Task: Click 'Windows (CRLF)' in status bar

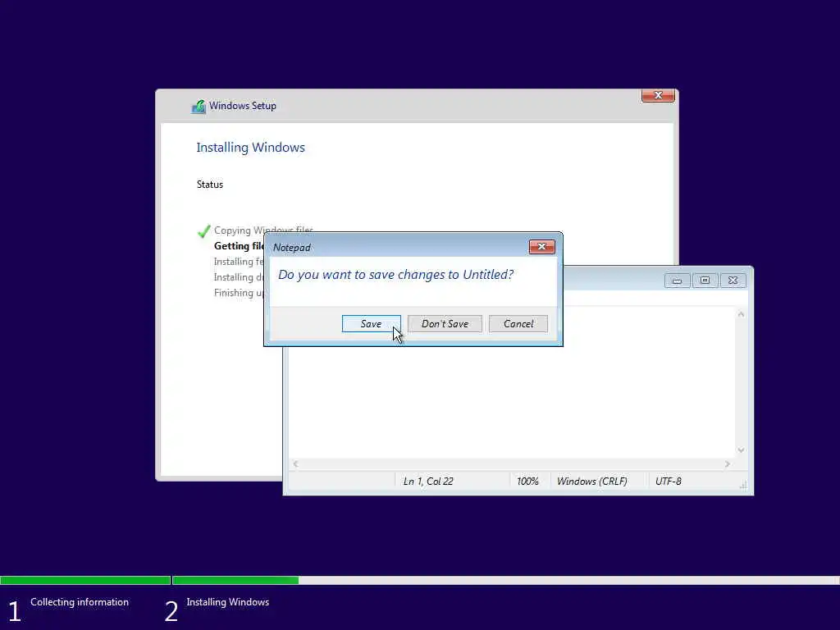Action: pyautogui.click(x=592, y=481)
